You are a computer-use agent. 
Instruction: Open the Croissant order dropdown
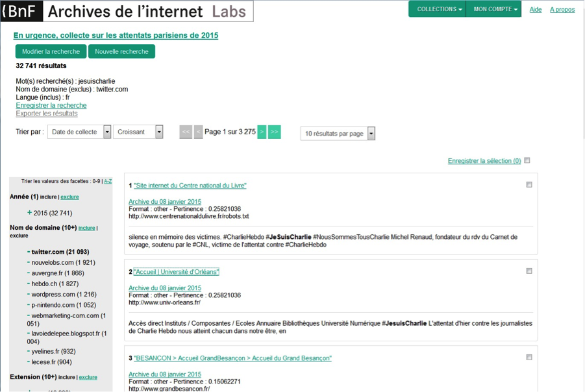138,132
